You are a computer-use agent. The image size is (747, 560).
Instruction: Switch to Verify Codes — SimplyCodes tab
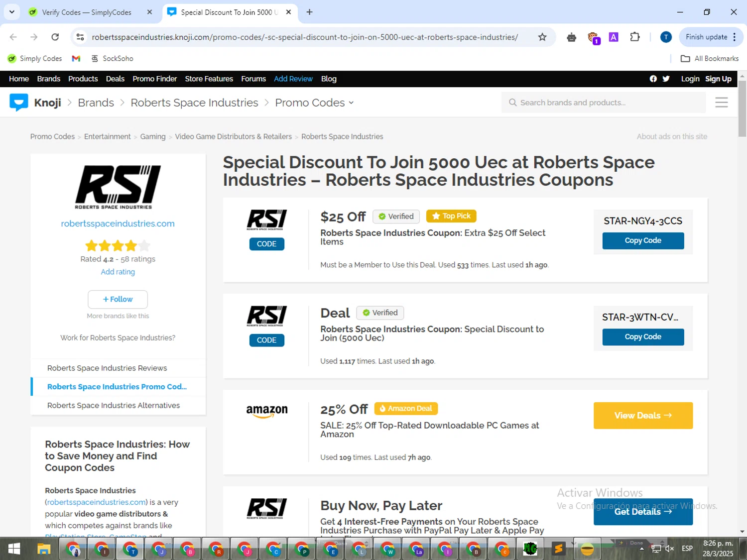(87, 12)
